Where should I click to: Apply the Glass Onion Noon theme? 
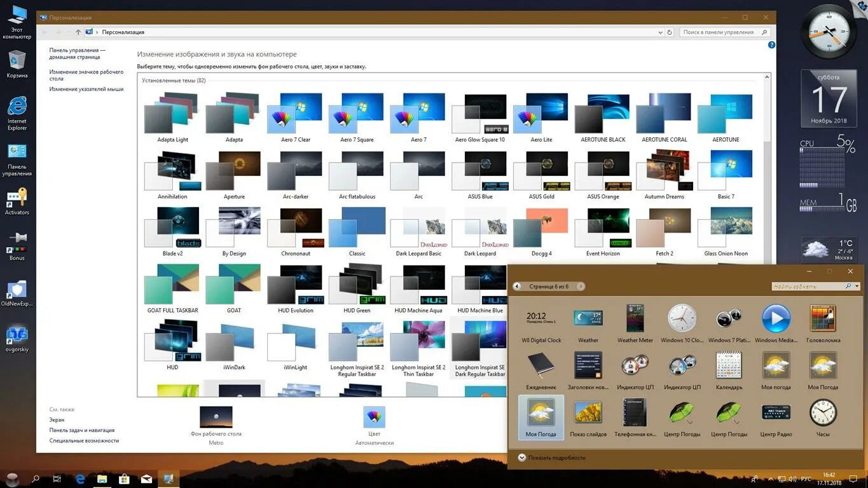pos(726,231)
